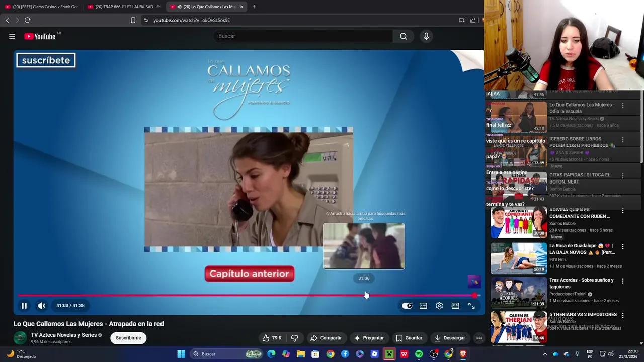Screen dimensions: 644x362
Task: Click the share icon in the browser toolbar
Action: [473, 20]
